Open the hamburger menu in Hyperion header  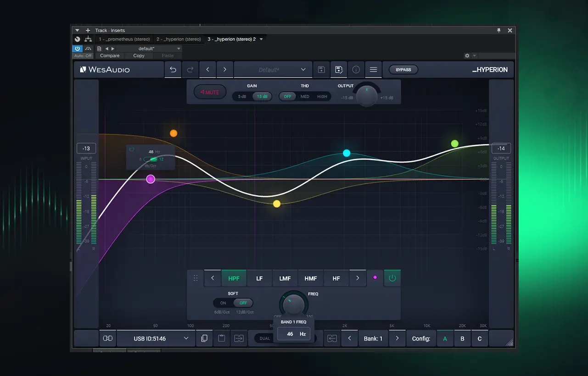[373, 70]
